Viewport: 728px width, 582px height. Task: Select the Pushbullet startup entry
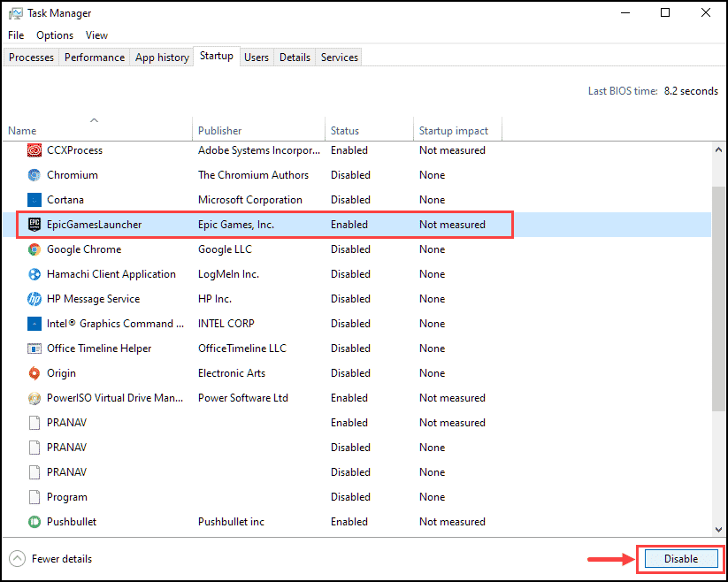tap(72, 522)
